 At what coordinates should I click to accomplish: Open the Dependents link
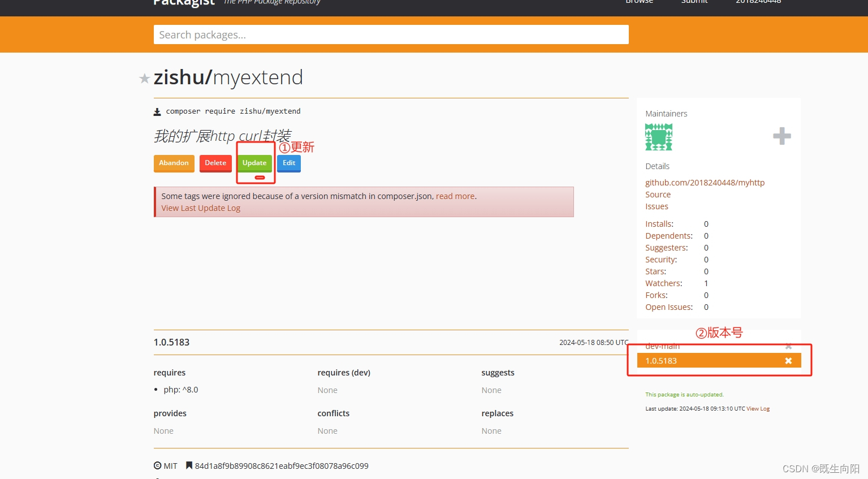(668, 236)
